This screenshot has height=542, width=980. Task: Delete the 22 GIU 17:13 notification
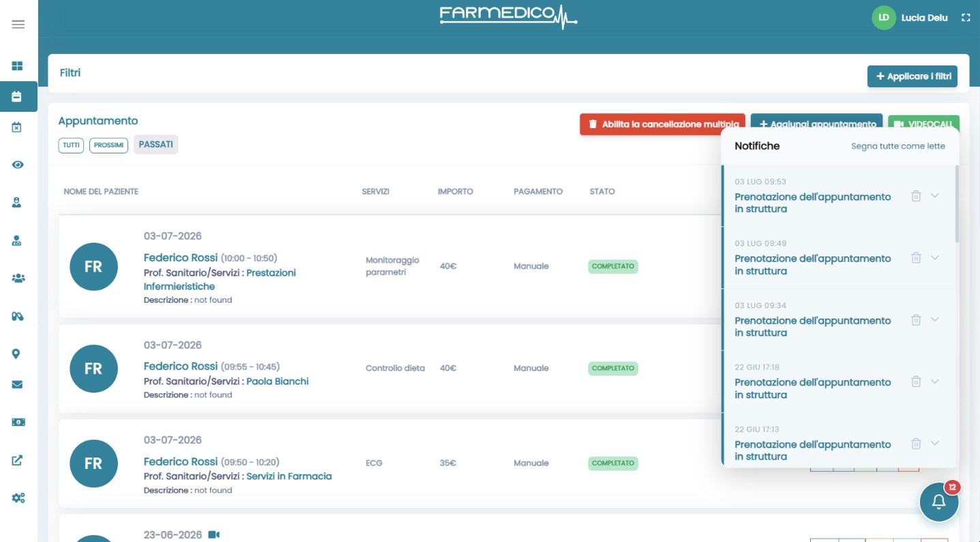click(x=916, y=444)
